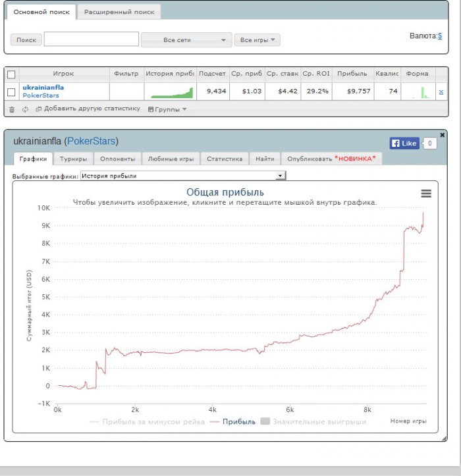Select the Графики tab

point(33,159)
